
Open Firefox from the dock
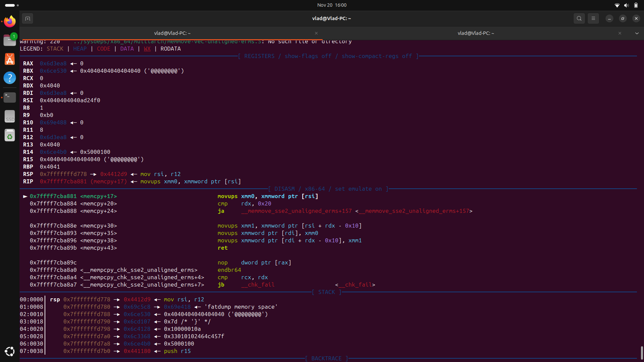pos(10,21)
